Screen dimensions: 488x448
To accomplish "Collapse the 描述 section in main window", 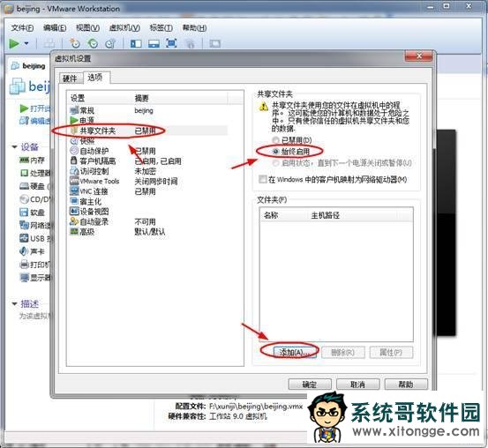I will [14, 303].
